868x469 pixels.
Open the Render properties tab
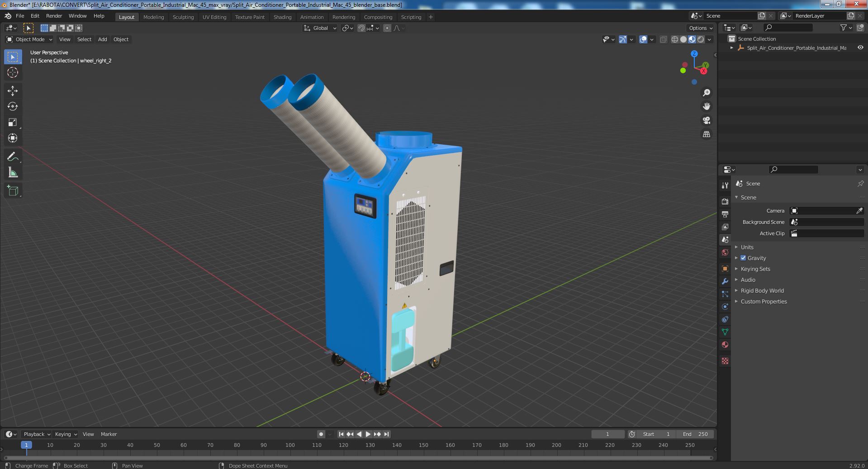725,201
